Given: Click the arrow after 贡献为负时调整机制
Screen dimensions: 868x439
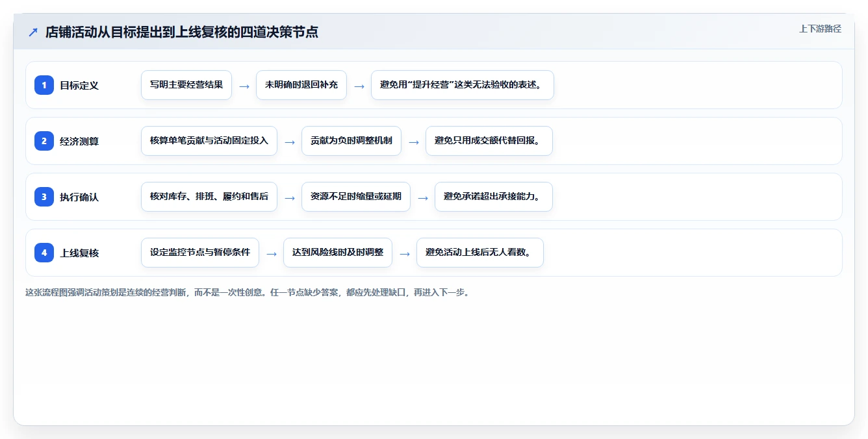Looking at the screenshot, I should pos(414,142).
